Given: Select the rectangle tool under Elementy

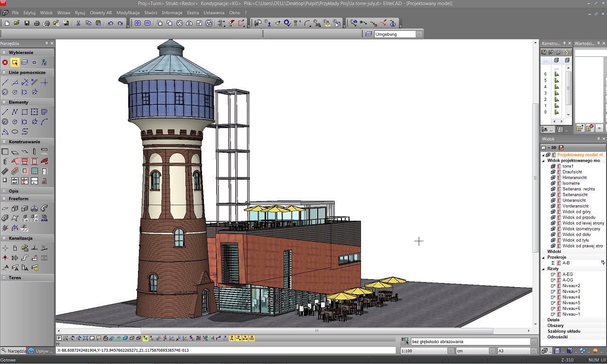Looking at the screenshot, I should pos(25,112).
